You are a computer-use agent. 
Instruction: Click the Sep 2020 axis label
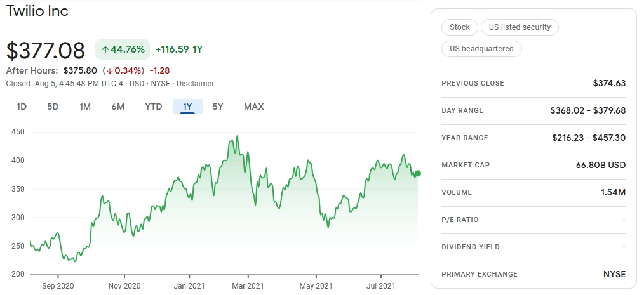pyautogui.click(x=58, y=286)
